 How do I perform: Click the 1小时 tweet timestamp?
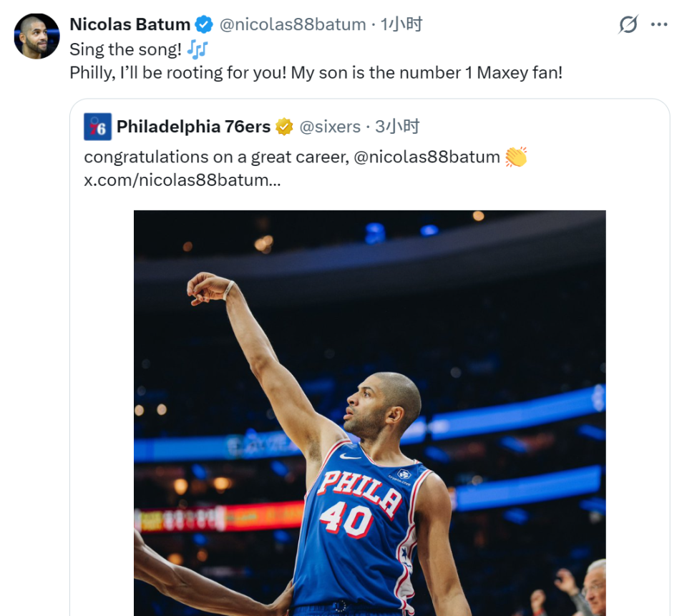(x=401, y=24)
